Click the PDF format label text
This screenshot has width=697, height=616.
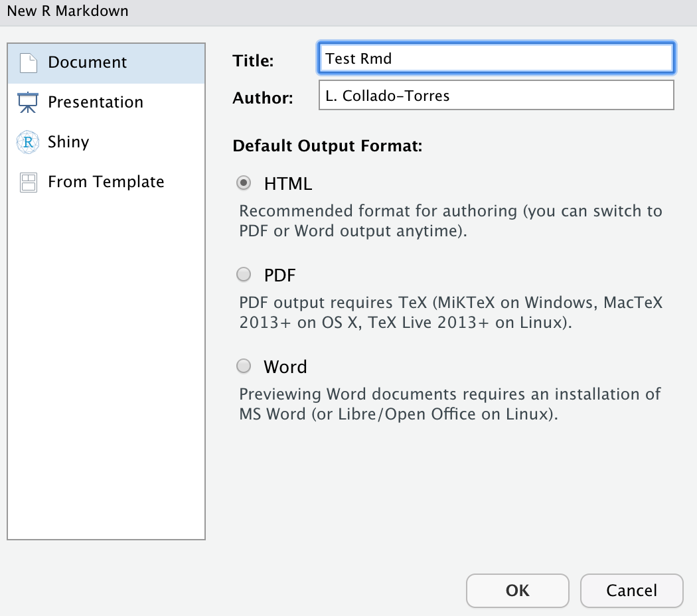281,275
